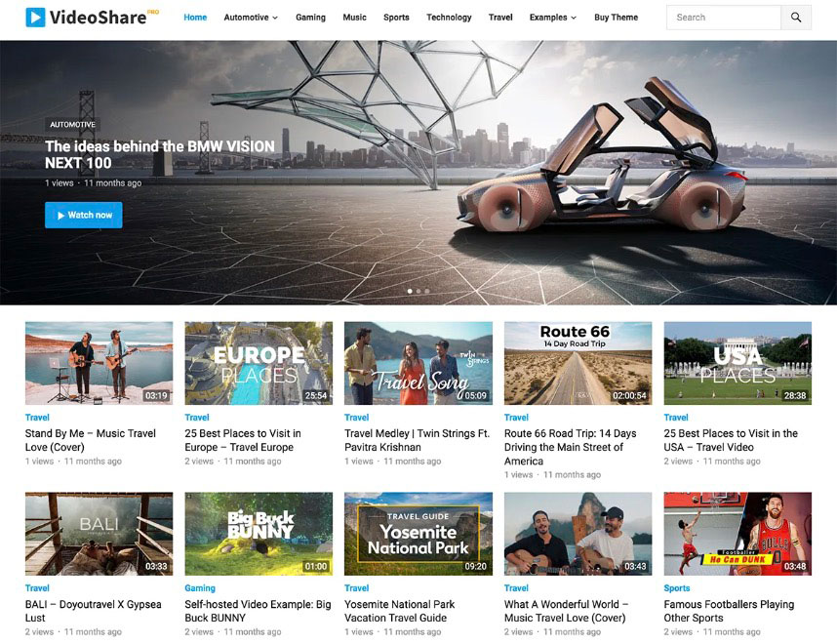This screenshot has height=644, width=837.
Task: Click BALI – Doyoutravel X Gypsea Lust title
Action: pyautogui.click(x=93, y=611)
